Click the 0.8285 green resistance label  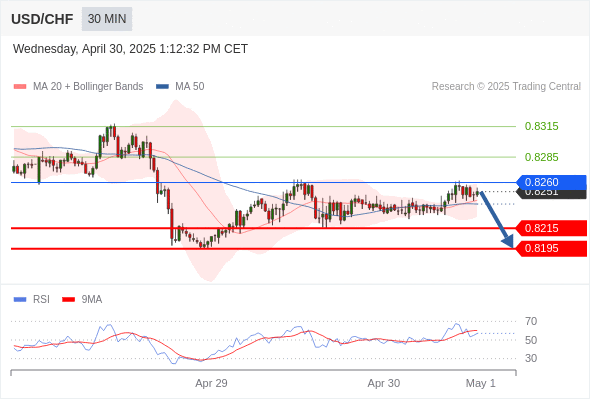click(541, 157)
